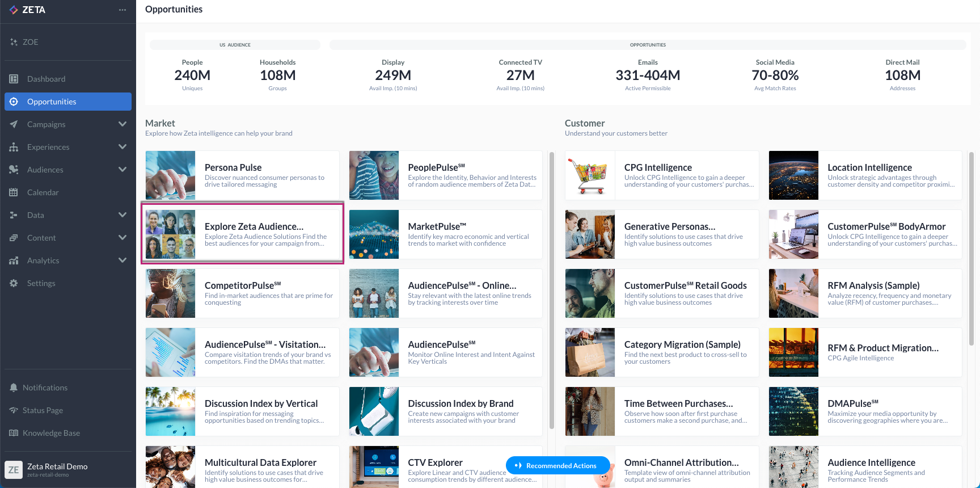The image size is (980, 488).
Task: Expand the Analytics section chevron
Action: [122, 260]
